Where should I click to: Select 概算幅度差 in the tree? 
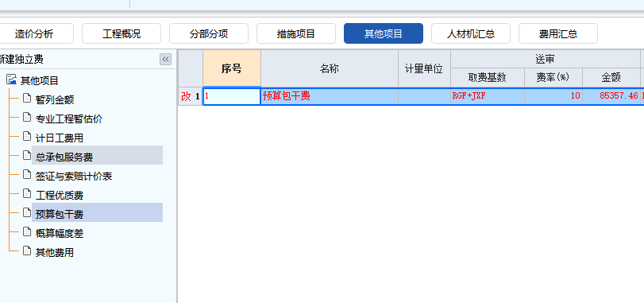tap(60, 234)
